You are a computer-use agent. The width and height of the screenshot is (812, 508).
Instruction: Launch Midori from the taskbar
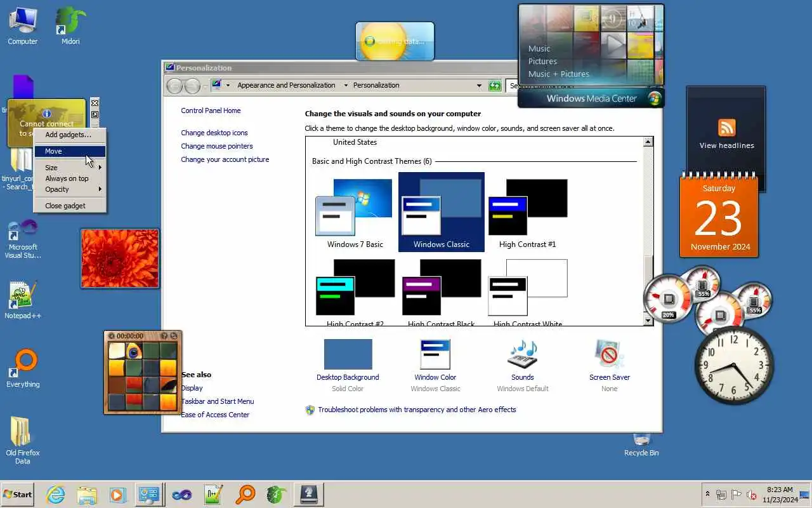click(x=277, y=495)
